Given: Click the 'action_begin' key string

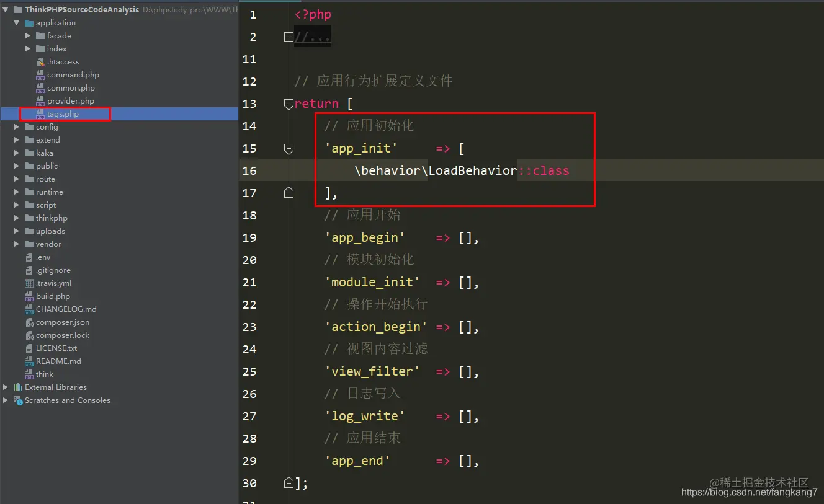Looking at the screenshot, I should coord(376,327).
